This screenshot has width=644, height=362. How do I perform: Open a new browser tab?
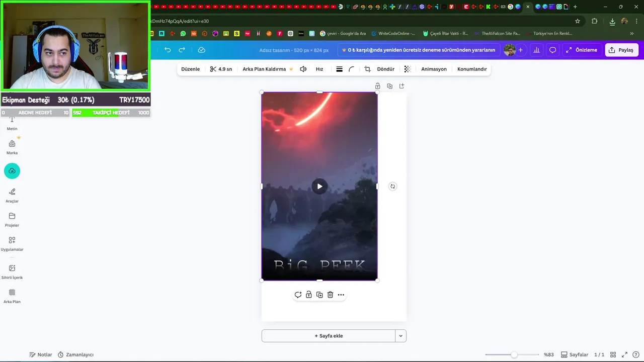575,7
